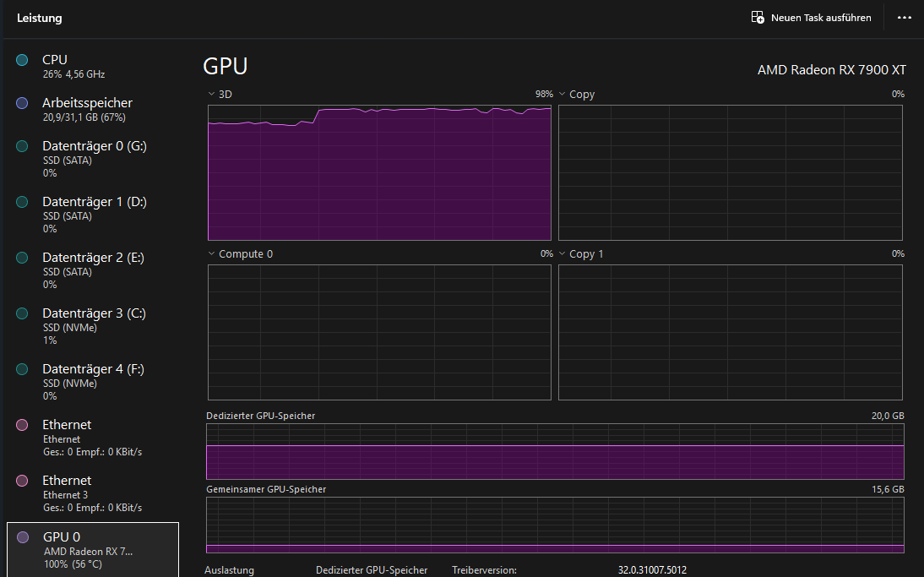924x577 pixels.
Task: Click SSD (NVMe) under Datenträger 4 (F:)
Action: pos(70,383)
